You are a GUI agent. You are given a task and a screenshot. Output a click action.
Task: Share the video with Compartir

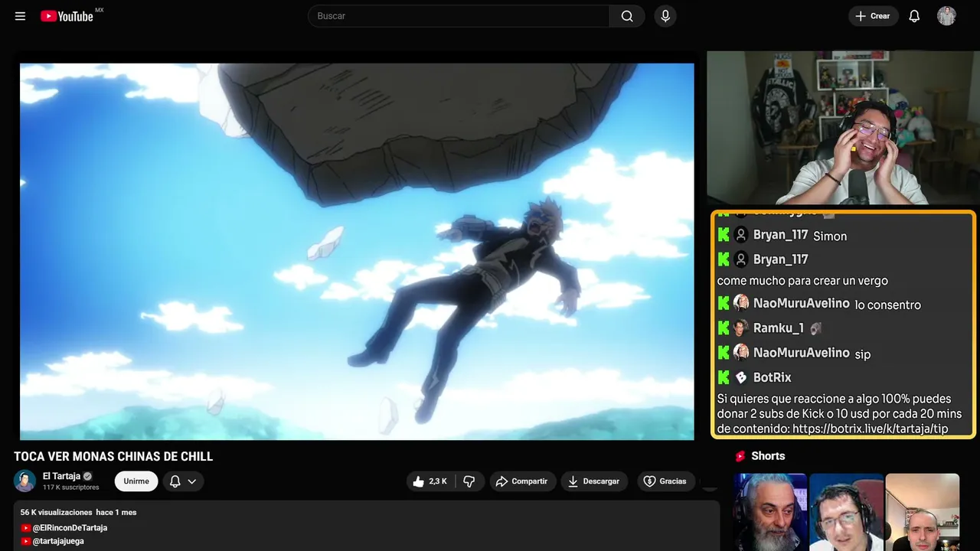click(x=522, y=481)
